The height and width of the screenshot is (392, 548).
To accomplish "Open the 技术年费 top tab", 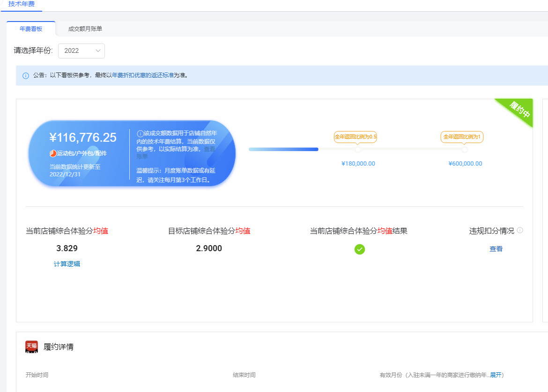I will (22, 4).
